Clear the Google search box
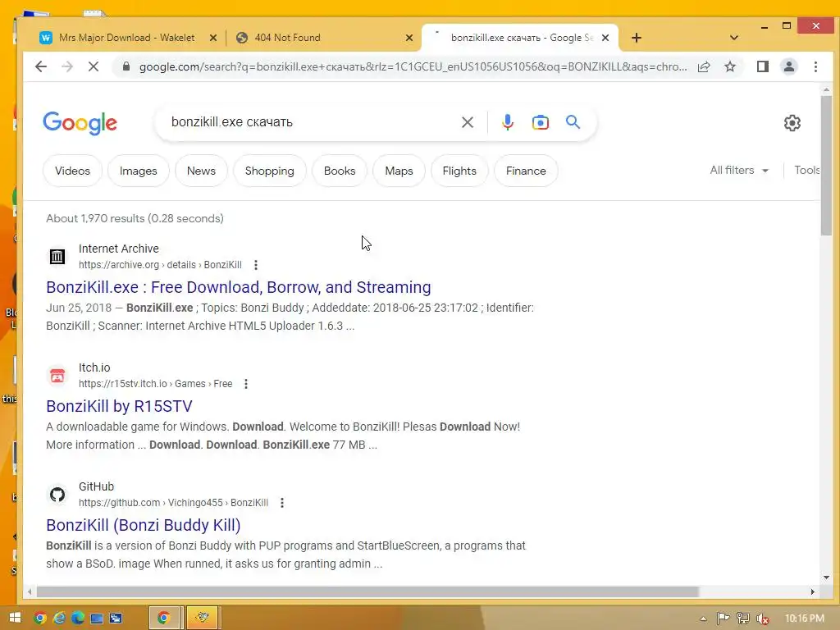840x630 pixels. tap(467, 122)
